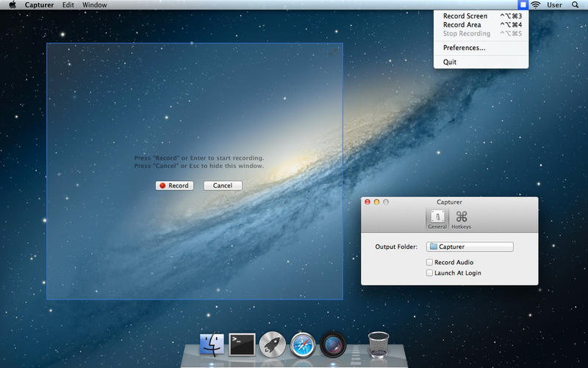
Task: Open Trash in the dock
Action: 378,344
